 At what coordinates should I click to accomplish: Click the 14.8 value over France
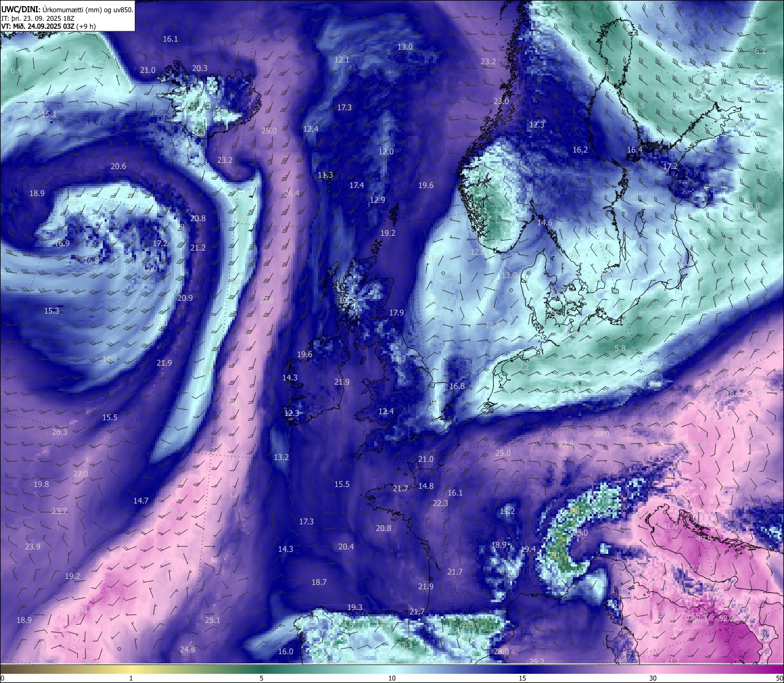426,486
